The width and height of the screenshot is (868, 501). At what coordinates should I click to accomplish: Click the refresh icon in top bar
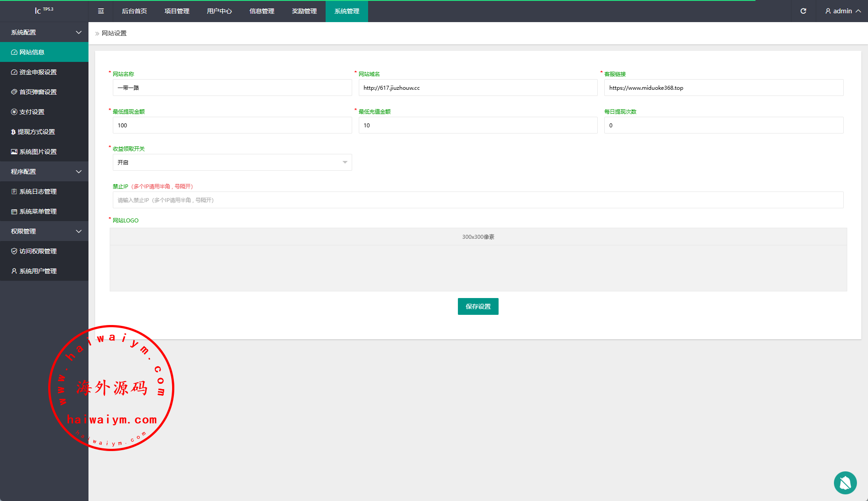coord(803,11)
